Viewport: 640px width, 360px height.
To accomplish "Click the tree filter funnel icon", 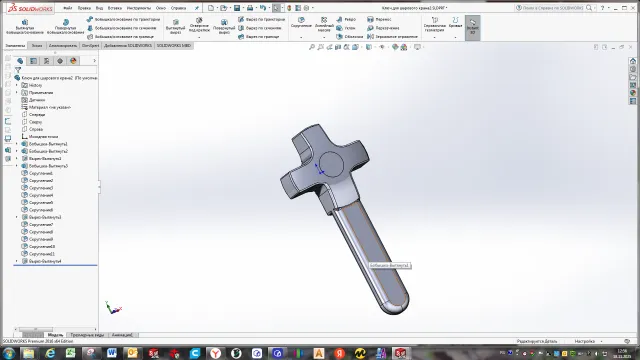I will tap(18, 70).
